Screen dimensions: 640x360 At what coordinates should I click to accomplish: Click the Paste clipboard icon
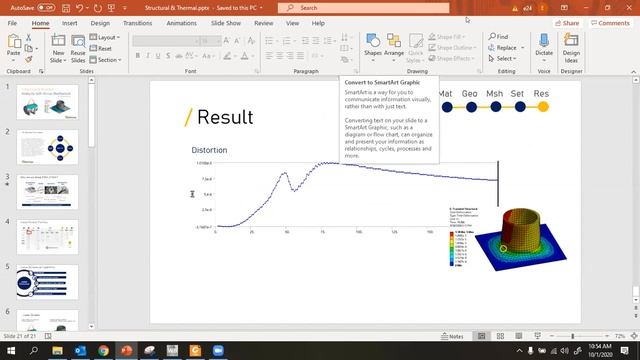coord(13,42)
